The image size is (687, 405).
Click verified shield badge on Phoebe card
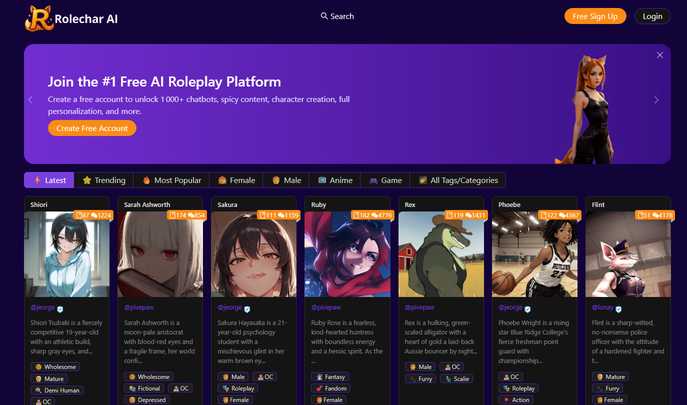[528, 309]
